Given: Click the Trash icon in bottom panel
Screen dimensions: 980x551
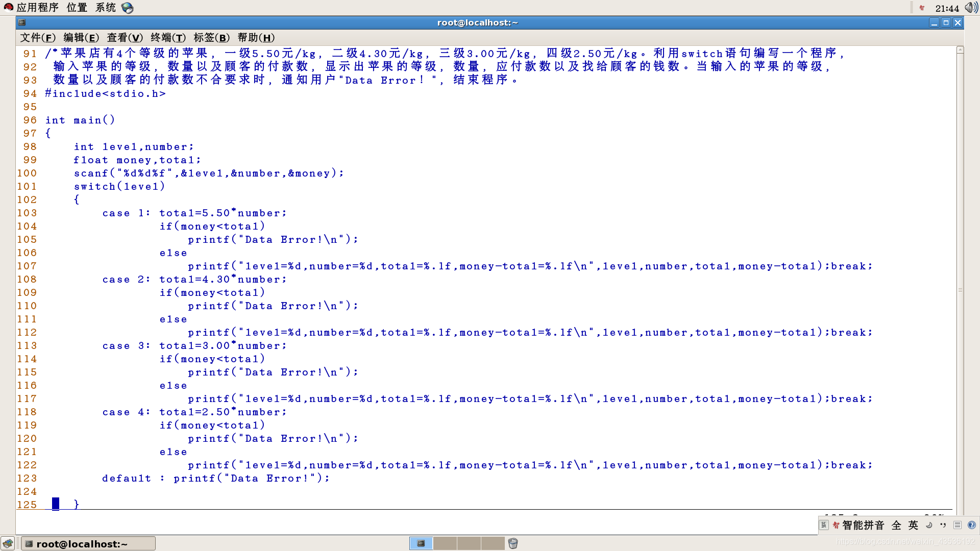Looking at the screenshot, I should pos(513,543).
